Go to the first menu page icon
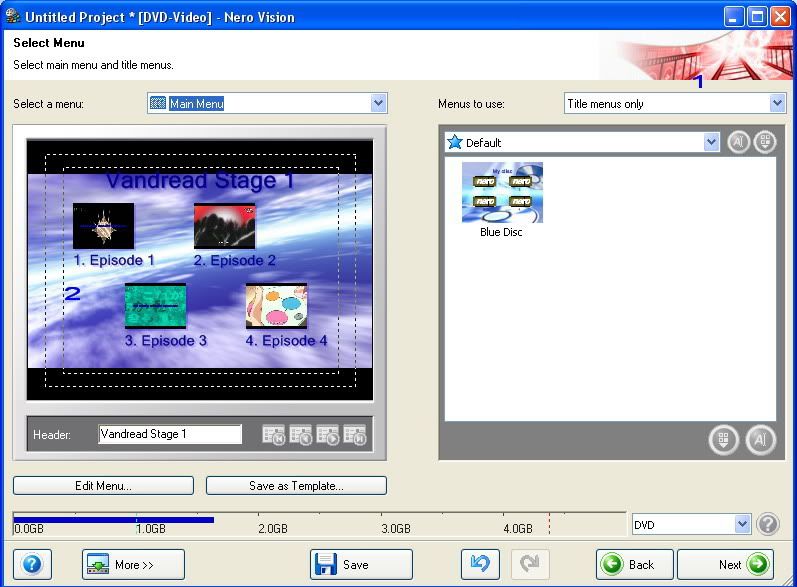The width and height of the screenshot is (797, 587). pyautogui.click(x=274, y=435)
